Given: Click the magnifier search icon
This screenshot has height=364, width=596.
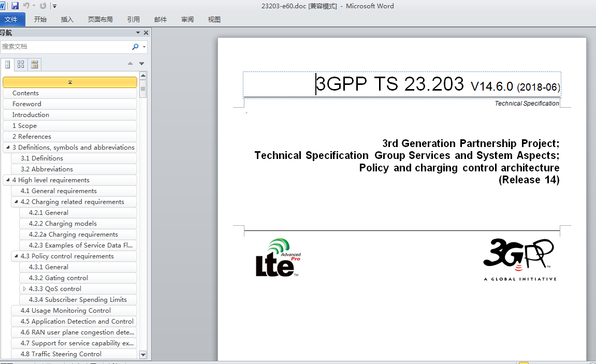Looking at the screenshot, I should pyautogui.click(x=135, y=47).
